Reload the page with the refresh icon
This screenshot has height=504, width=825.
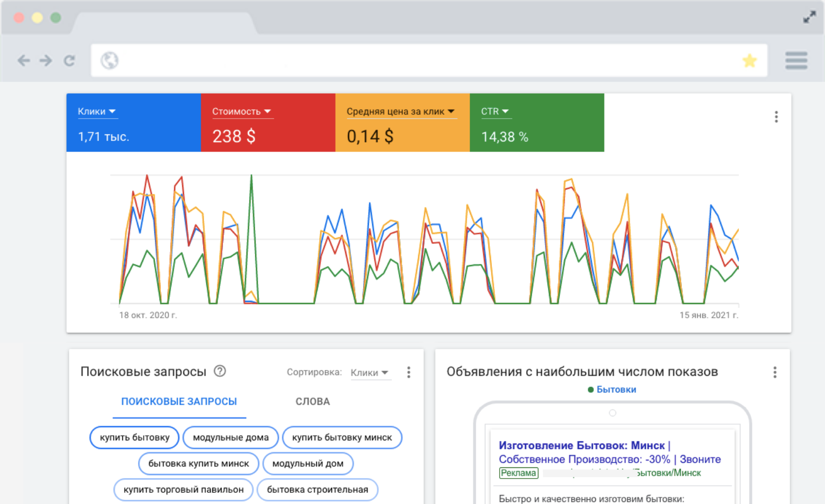coord(69,61)
